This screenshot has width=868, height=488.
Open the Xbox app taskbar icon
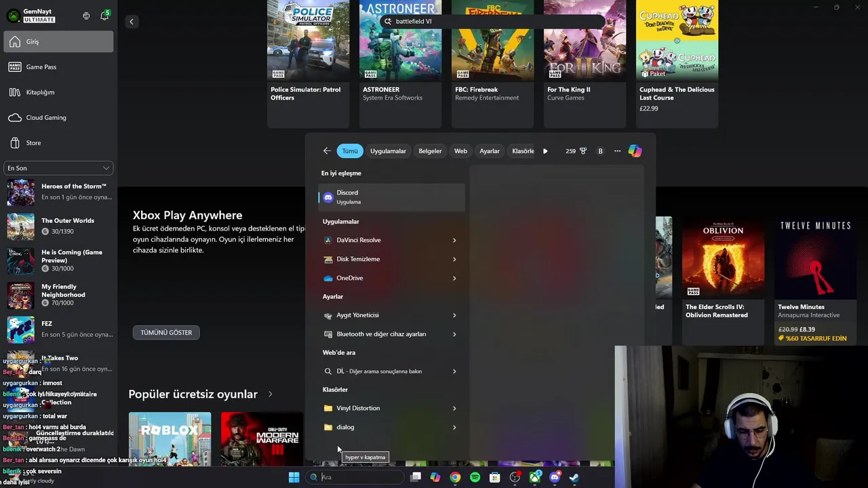pyautogui.click(x=535, y=477)
